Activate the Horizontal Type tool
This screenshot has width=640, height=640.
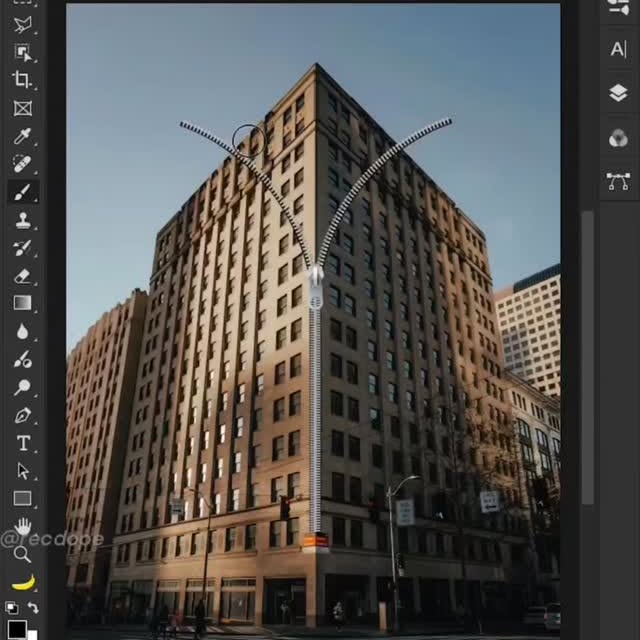22,443
